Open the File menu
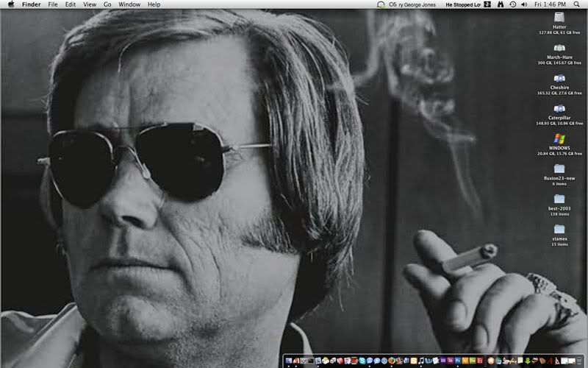588x368 pixels. click(x=53, y=4)
